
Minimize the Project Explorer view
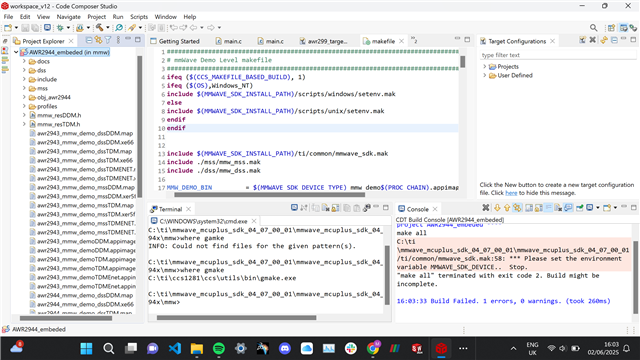[x=128, y=39]
